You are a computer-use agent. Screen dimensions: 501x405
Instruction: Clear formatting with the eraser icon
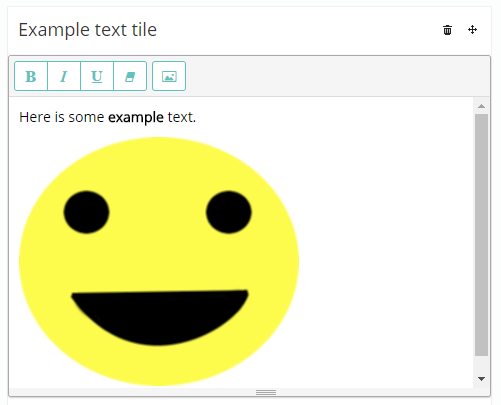pos(130,76)
